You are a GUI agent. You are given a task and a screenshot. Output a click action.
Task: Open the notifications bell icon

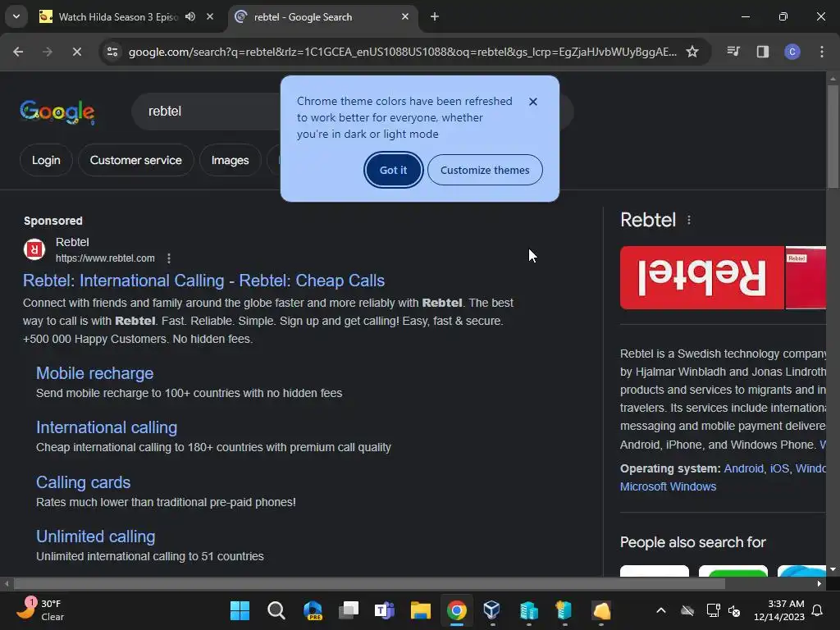coord(818,610)
